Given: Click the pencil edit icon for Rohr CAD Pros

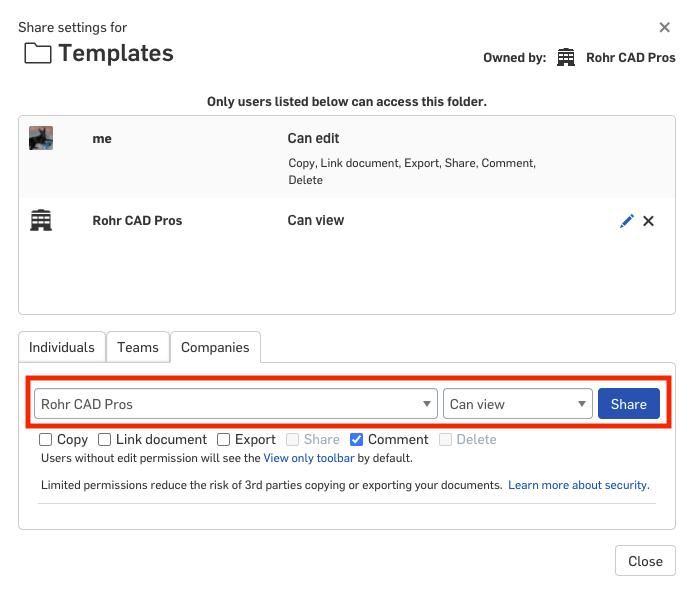Looking at the screenshot, I should [x=627, y=221].
